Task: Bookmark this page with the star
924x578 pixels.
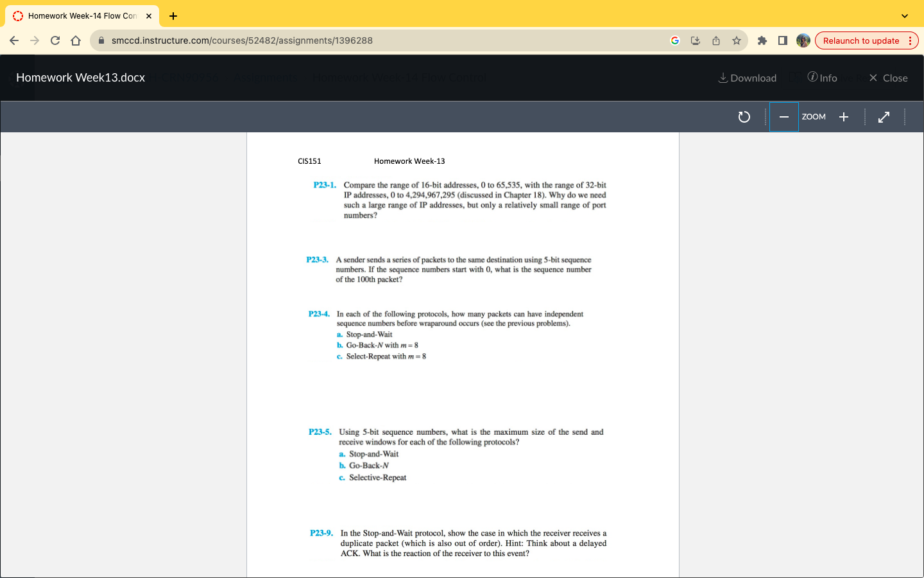Action: (x=736, y=40)
